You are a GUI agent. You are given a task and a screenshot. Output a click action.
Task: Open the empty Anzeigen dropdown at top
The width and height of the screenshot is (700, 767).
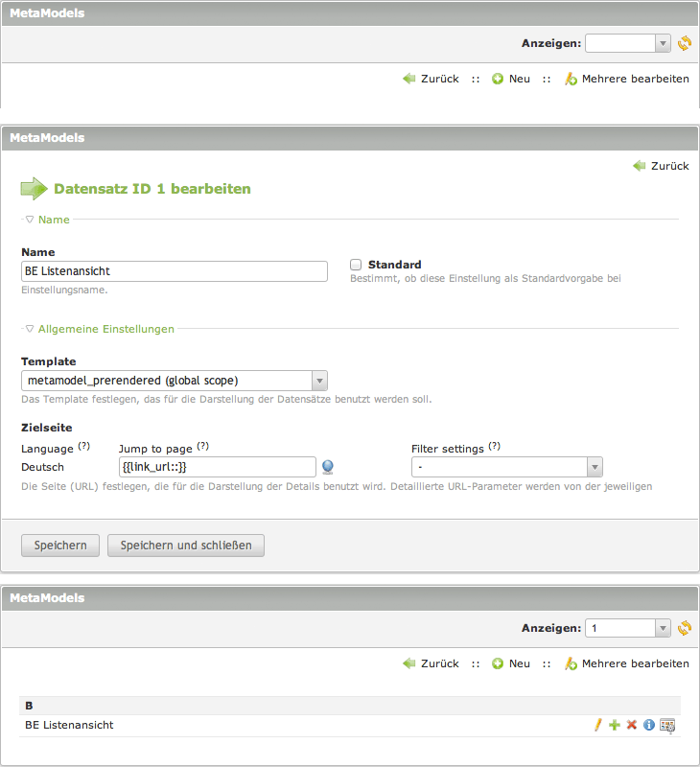click(627, 43)
